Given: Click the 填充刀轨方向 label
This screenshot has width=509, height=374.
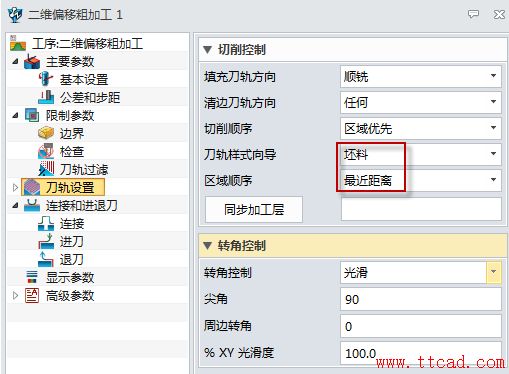Looking at the screenshot, I should pos(240,77).
